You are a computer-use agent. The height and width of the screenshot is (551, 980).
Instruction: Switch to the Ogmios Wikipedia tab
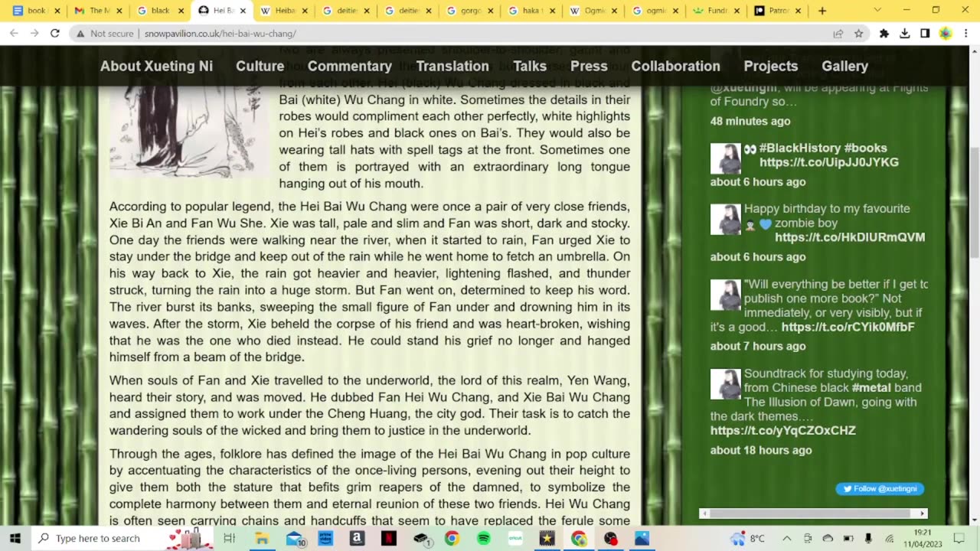pyautogui.click(x=595, y=11)
